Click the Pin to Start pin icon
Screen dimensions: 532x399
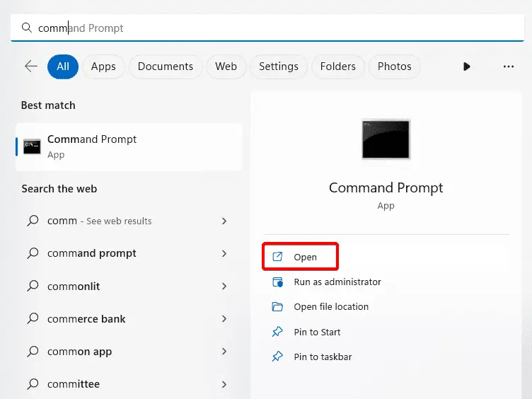click(277, 332)
